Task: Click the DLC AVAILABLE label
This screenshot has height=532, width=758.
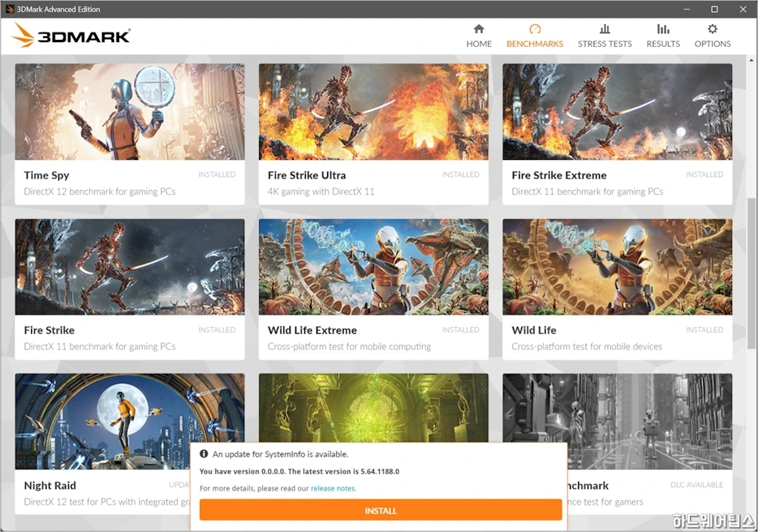Action: pos(697,485)
